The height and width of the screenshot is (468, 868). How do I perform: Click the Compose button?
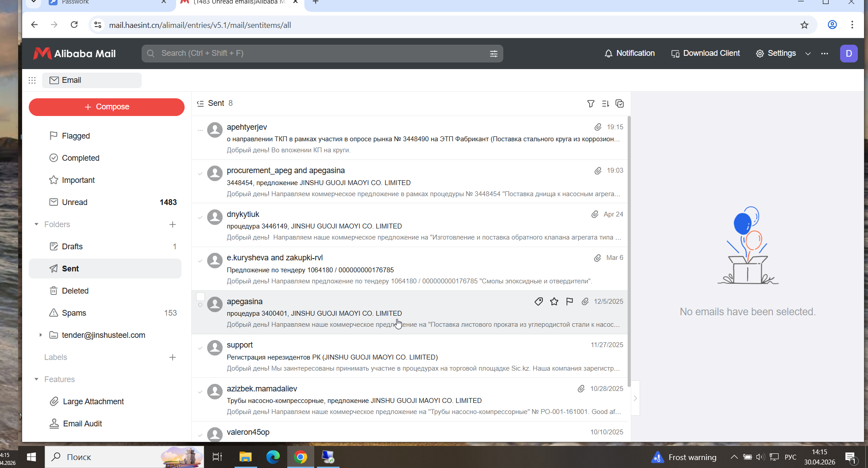coord(107,107)
